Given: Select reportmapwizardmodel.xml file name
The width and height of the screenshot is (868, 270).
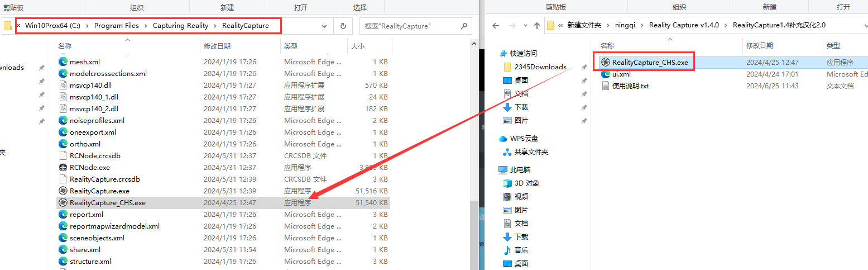Looking at the screenshot, I should [x=114, y=226].
